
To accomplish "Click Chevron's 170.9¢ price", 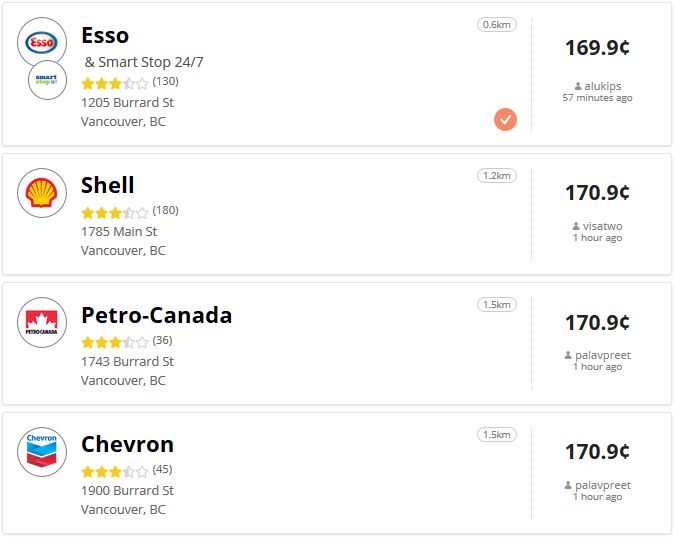I will (x=597, y=451).
